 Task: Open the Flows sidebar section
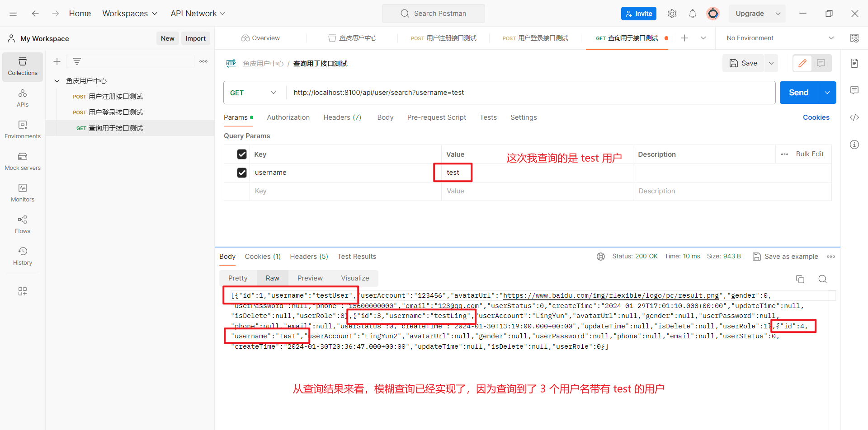pos(23,224)
